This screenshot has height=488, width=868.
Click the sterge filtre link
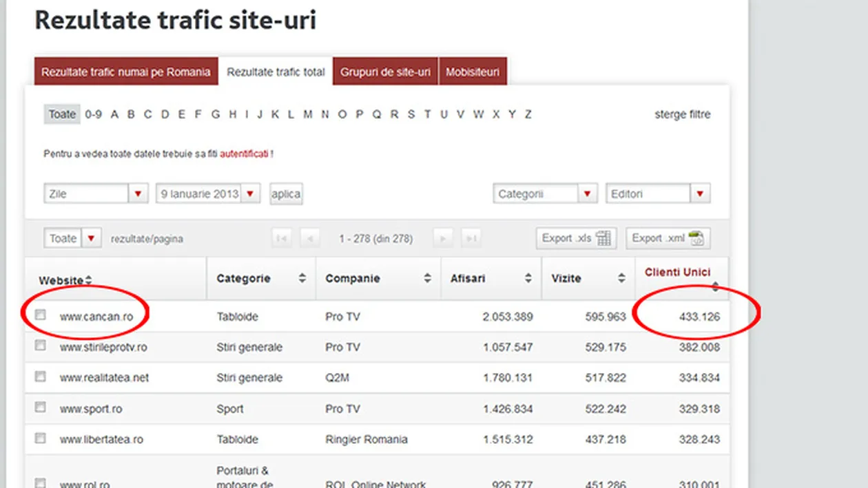(x=683, y=114)
